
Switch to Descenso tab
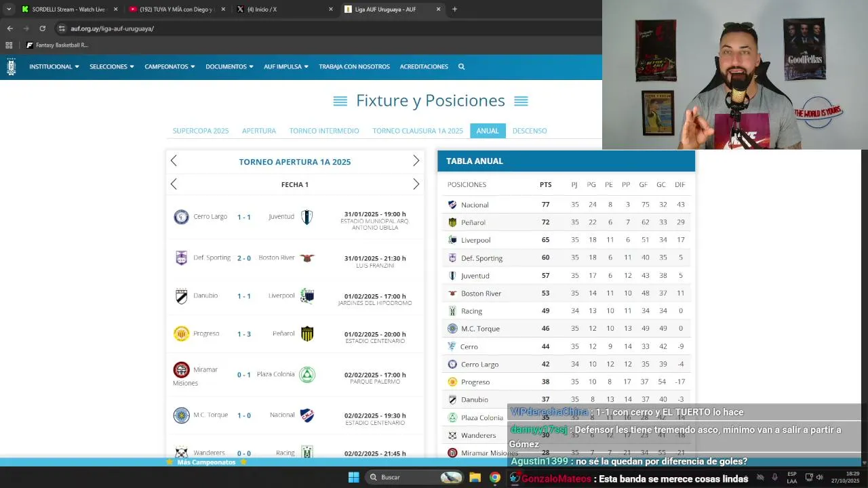click(530, 131)
